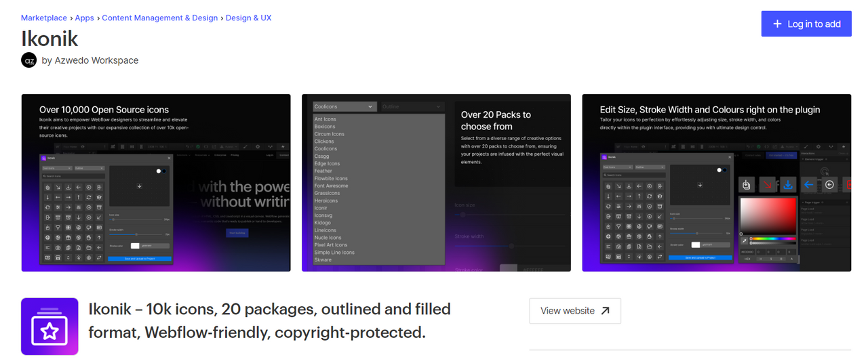Open the Design & UX breadcrumb
The width and height of the screenshot is (868, 363).
248,18
